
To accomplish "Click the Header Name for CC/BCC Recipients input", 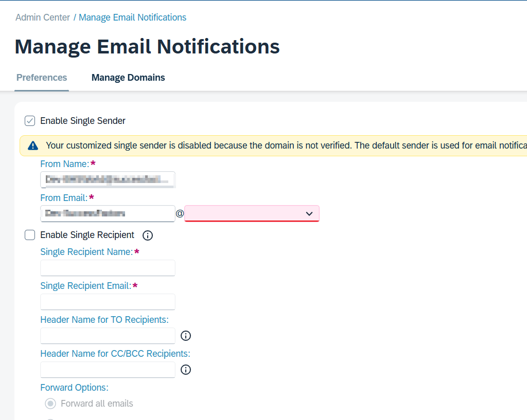I will coord(108,370).
